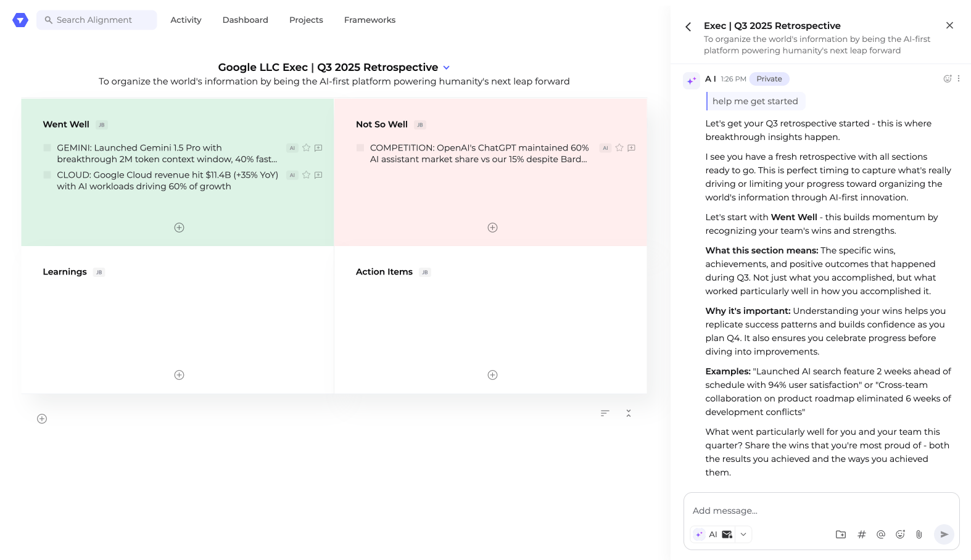Viewport: 971px width, 560px height.
Task: Open the GEMINI: Launched Gemini 1.5 Pro item
Action: [167, 154]
